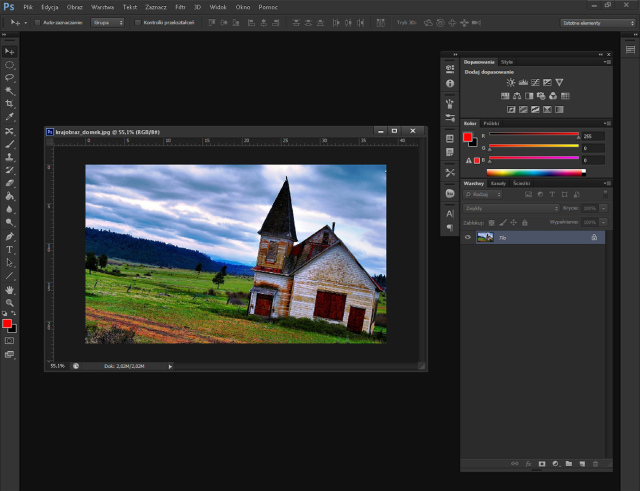Viewport: 640px width, 491px height.
Task: Toggle lock all padlock next to Zablokuj
Action: pos(525,222)
